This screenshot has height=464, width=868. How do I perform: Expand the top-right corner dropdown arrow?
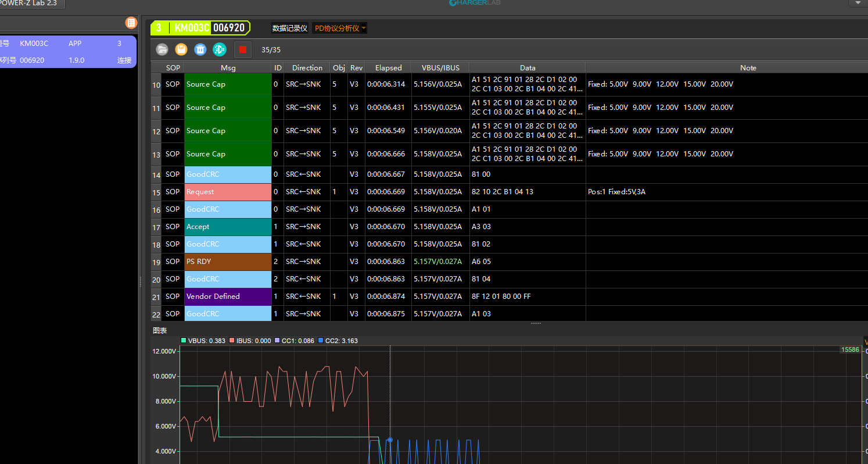(x=858, y=3)
